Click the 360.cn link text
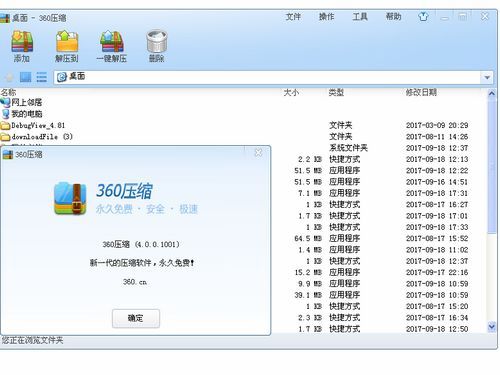Image resolution: width=500 pixels, height=375 pixels. pos(135,282)
